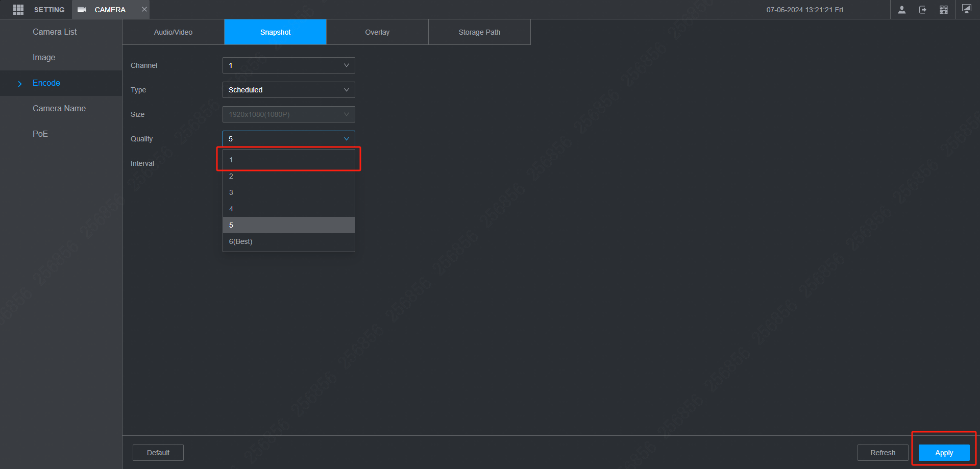Click the logout icon in the top bar

coord(923,9)
